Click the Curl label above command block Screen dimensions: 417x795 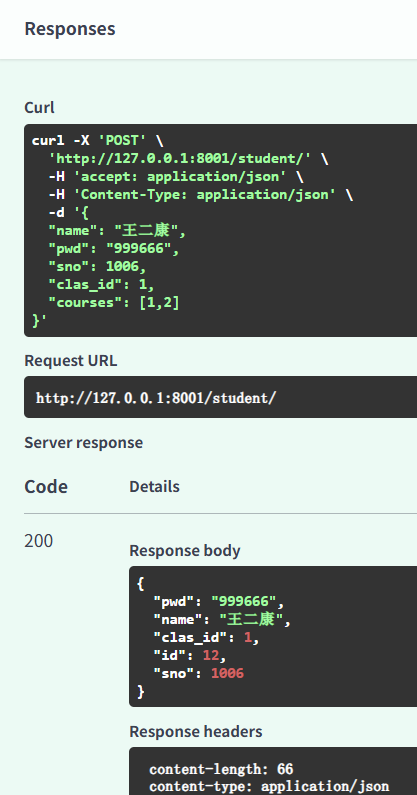tap(39, 107)
